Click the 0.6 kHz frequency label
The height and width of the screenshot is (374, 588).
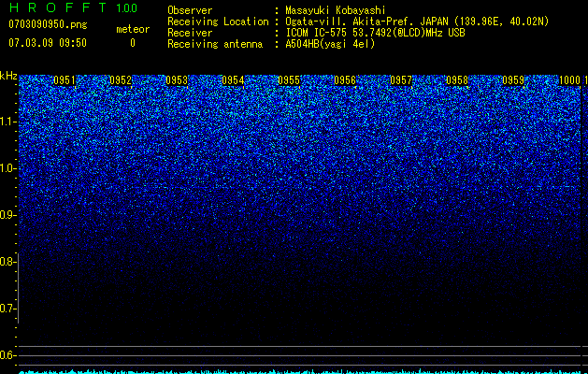8,355
